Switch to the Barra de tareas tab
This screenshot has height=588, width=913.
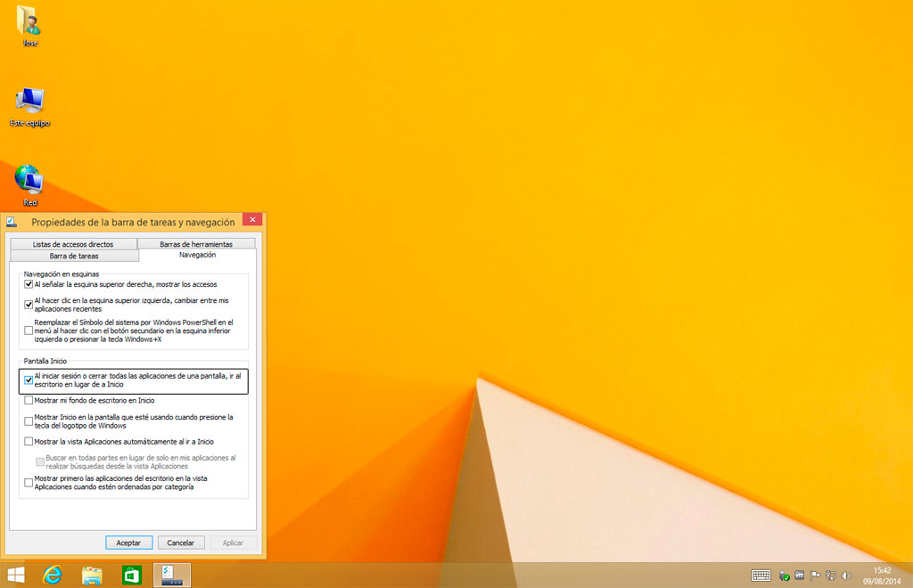(x=74, y=256)
